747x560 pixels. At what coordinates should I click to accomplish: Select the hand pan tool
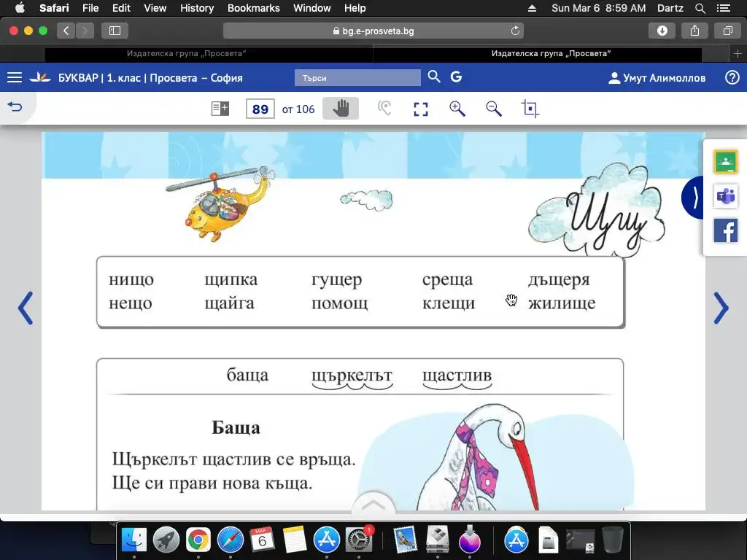tap(341, 109)
